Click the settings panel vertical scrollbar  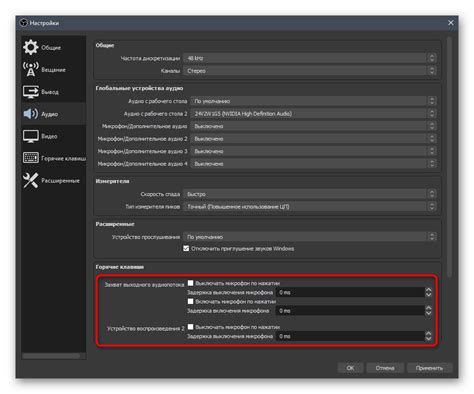pos(449,157)
